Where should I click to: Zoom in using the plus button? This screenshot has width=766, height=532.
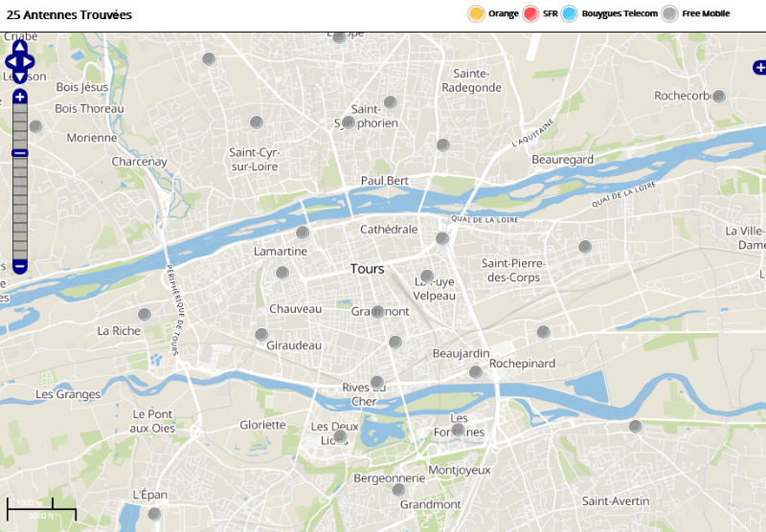tap(19, 97)
